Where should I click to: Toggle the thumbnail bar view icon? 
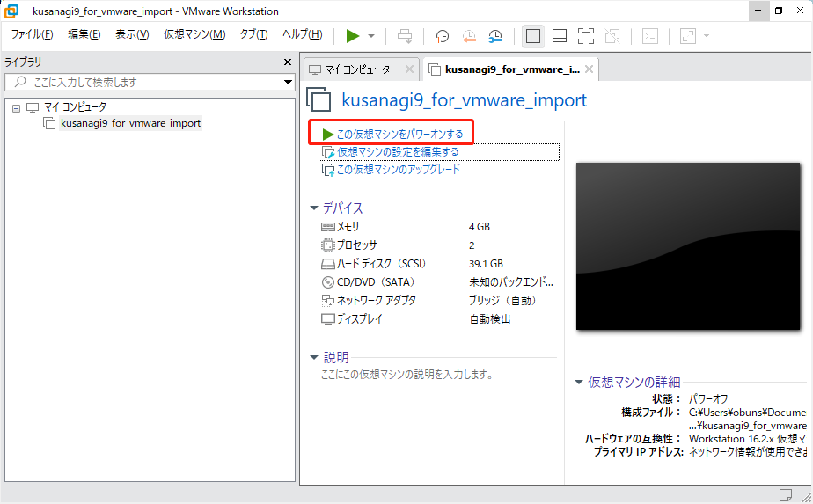(x=560, y=36)
